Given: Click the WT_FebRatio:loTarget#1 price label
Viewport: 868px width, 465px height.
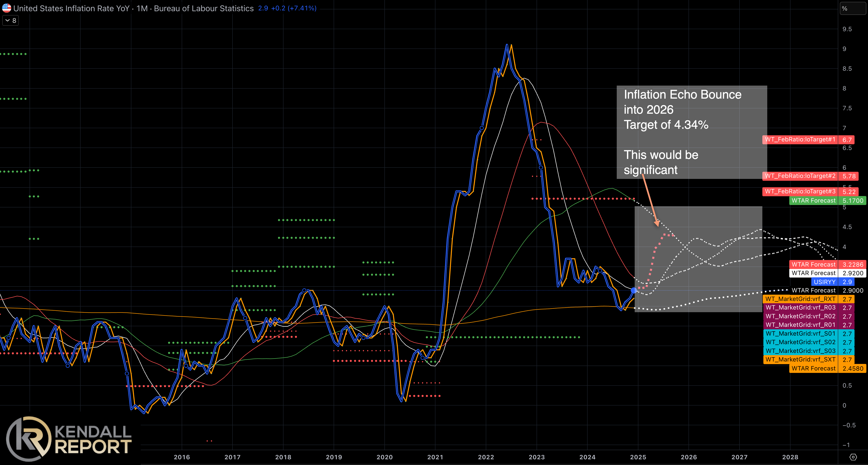Looking at the screenshot, I should coord(800,139).
